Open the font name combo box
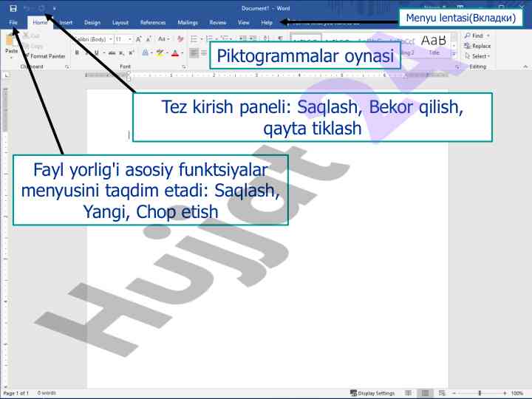 tap(92, 39)
